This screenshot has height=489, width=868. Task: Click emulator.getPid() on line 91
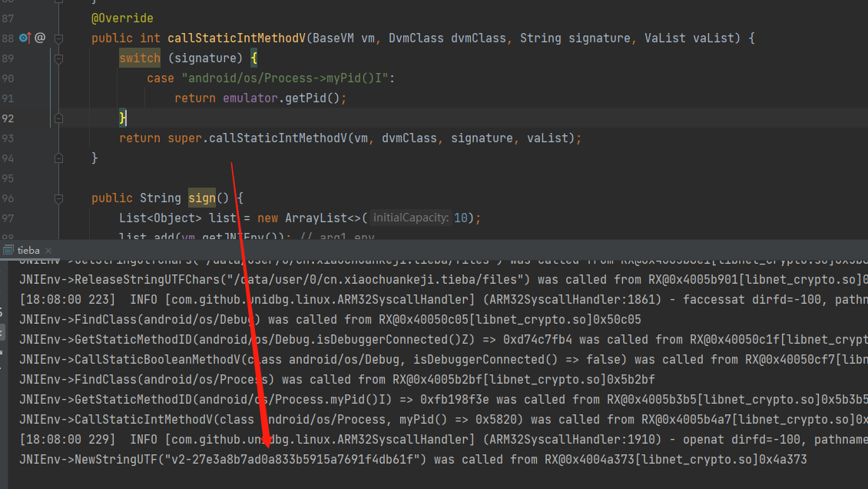(x=281, y=98)
